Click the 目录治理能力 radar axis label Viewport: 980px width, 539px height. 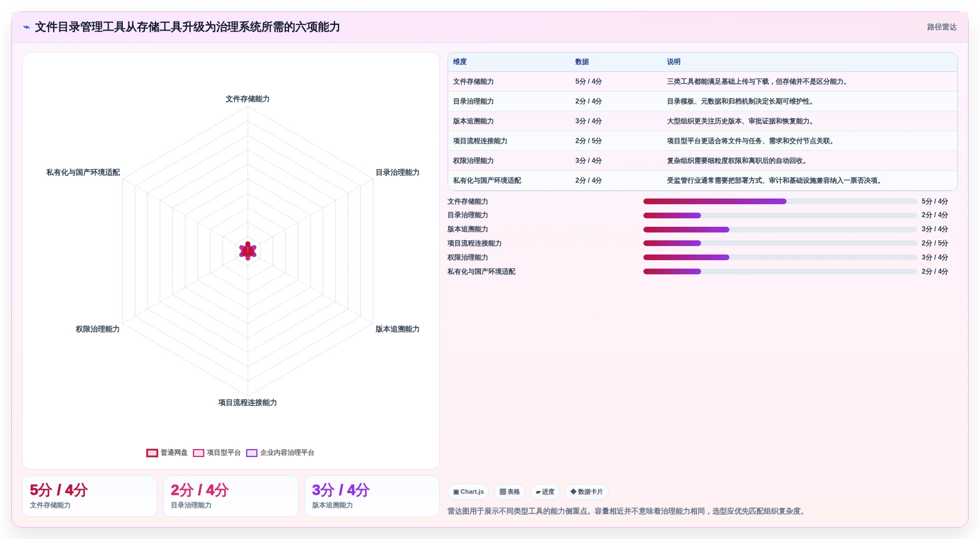[398, 173]
